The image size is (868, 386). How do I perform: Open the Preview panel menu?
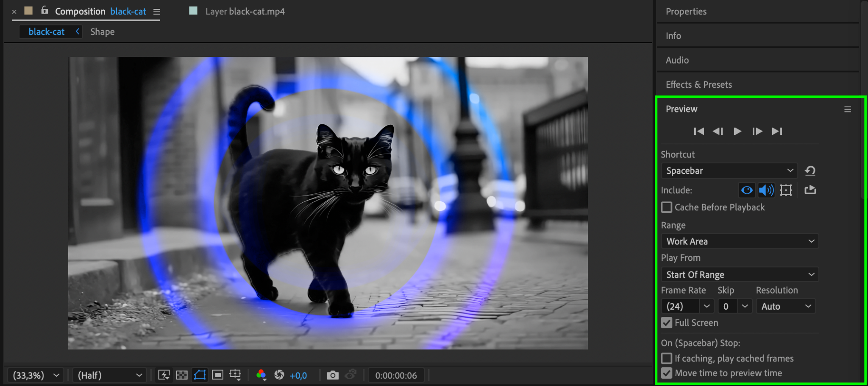[848, 109]
